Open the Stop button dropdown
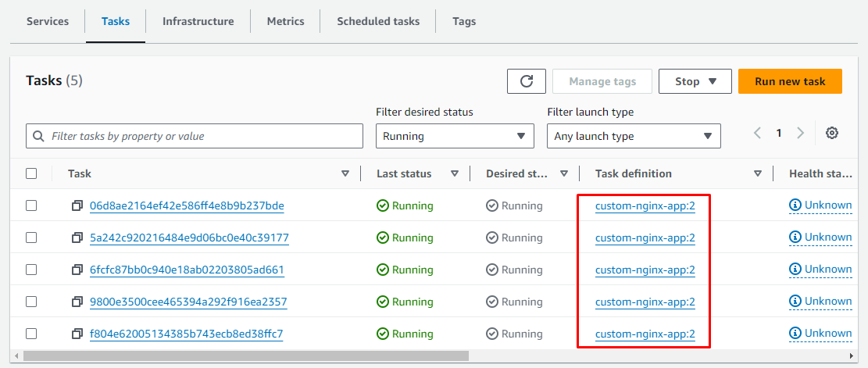Screen dimensions: 868x368 coord(695,81)
